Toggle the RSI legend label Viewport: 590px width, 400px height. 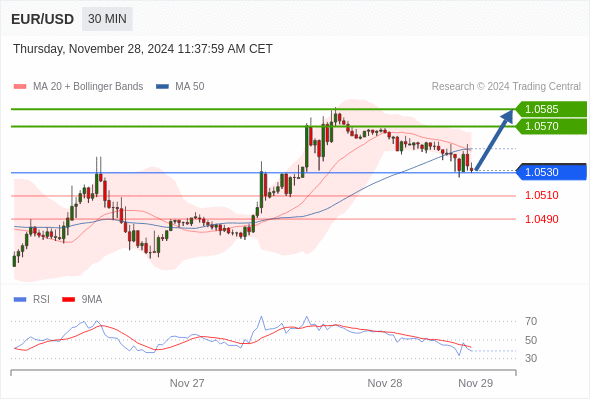point(41,300)
